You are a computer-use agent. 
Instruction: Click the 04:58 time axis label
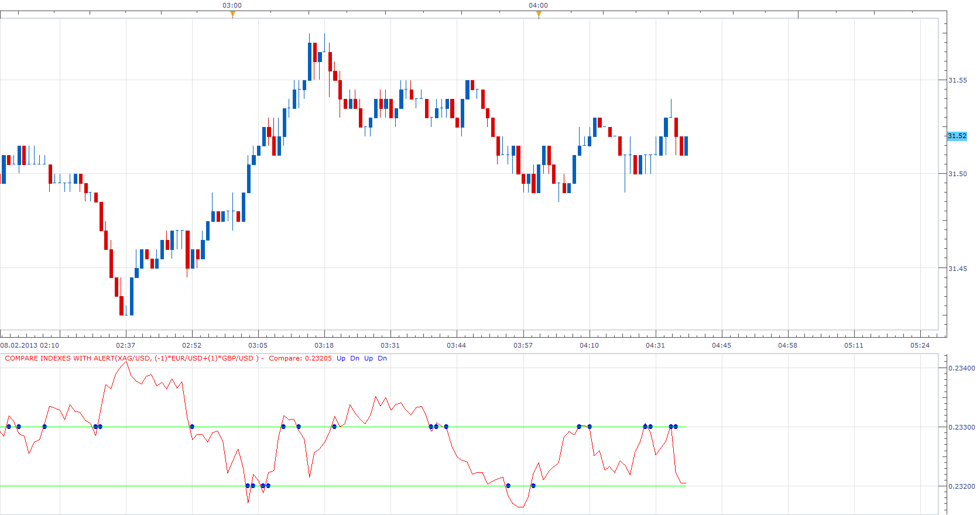(788, 345)
